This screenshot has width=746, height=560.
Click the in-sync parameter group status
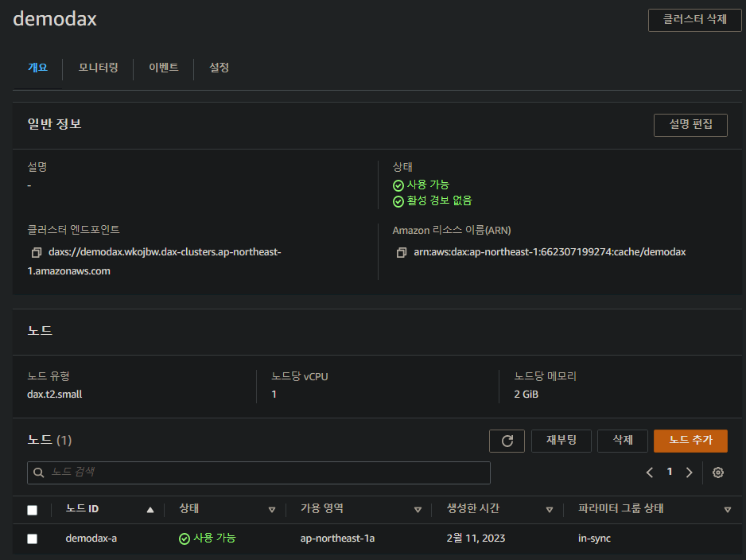click(594, 539)
